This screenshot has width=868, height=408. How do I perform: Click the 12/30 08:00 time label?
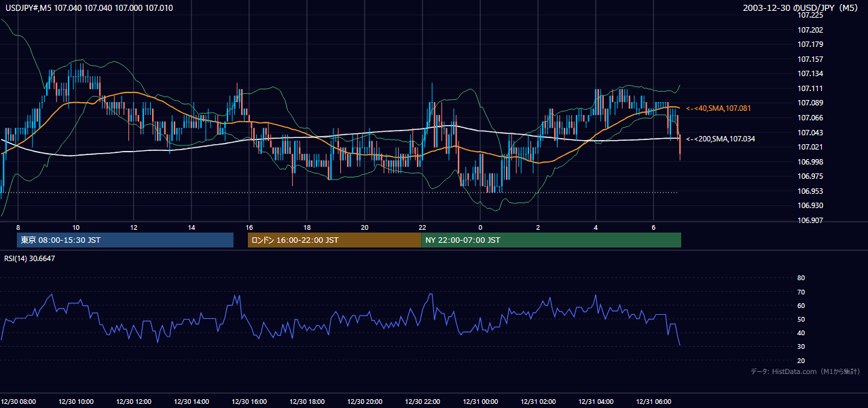(18, 401)
